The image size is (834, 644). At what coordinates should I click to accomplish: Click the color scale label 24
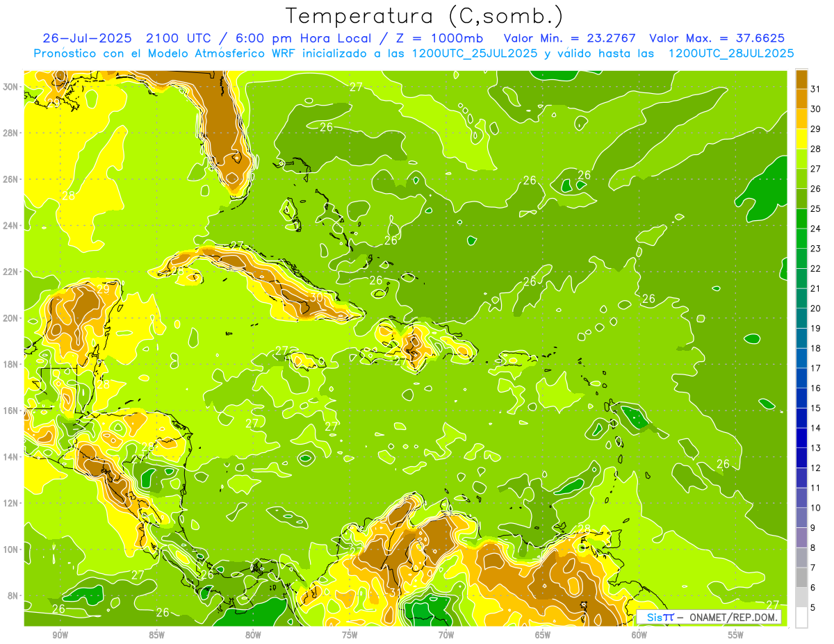[816, 229]
